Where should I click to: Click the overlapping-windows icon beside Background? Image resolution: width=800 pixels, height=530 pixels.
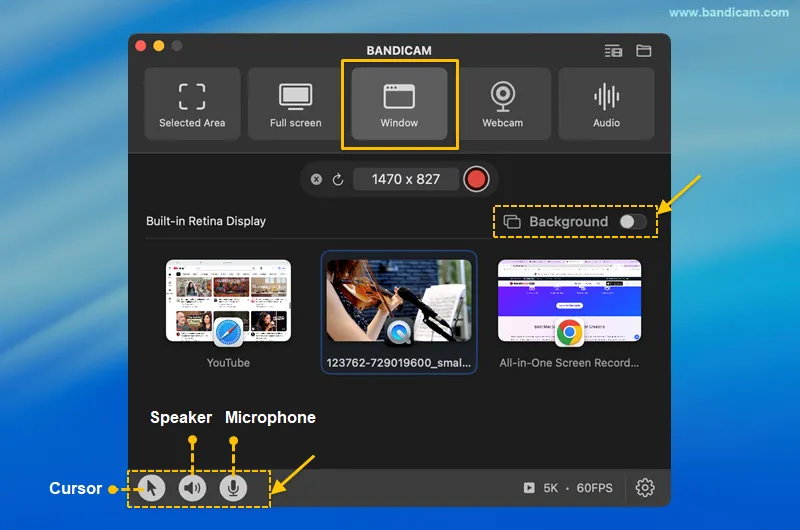tap(512, 222)
